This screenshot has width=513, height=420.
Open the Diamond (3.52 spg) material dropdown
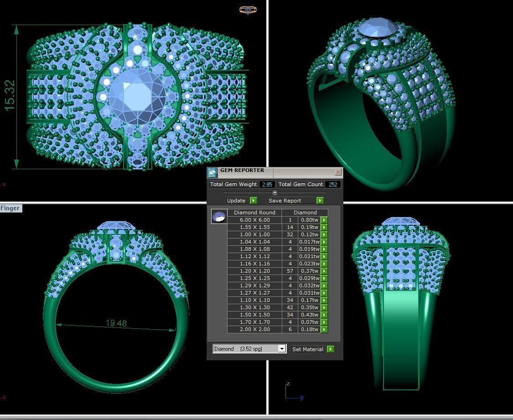coord(282,349)
